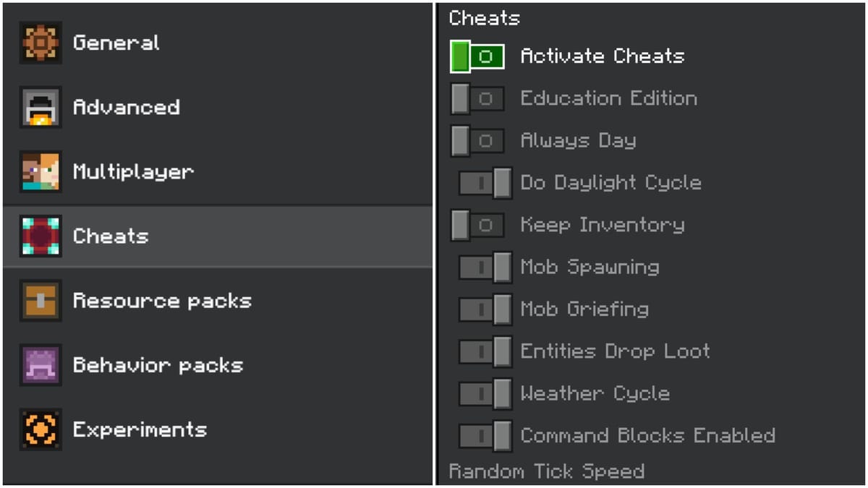Toggle the Mob Spawning switch
Image resolution: width=868 pixels, height=488 pixels.
tap(484, 267)
